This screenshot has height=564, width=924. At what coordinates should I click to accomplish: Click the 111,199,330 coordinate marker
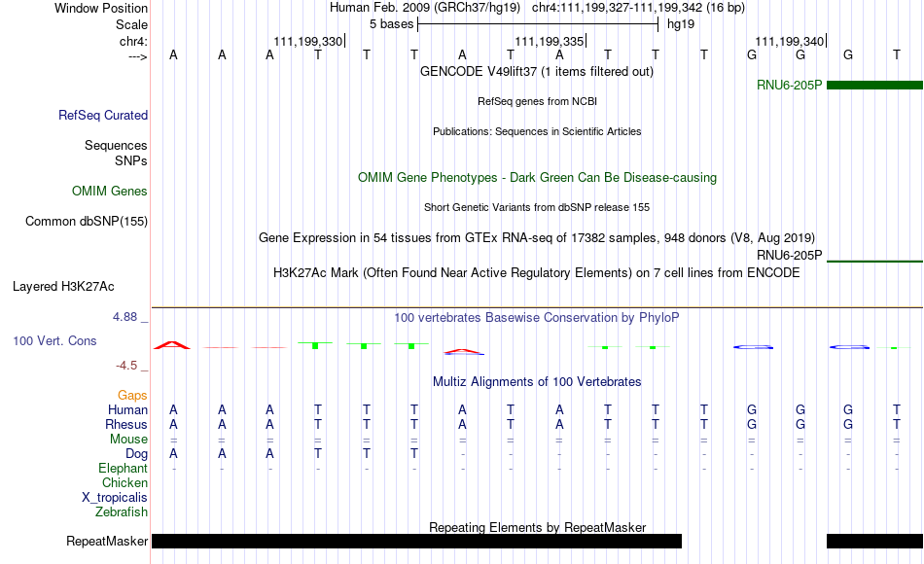(308, 41)
